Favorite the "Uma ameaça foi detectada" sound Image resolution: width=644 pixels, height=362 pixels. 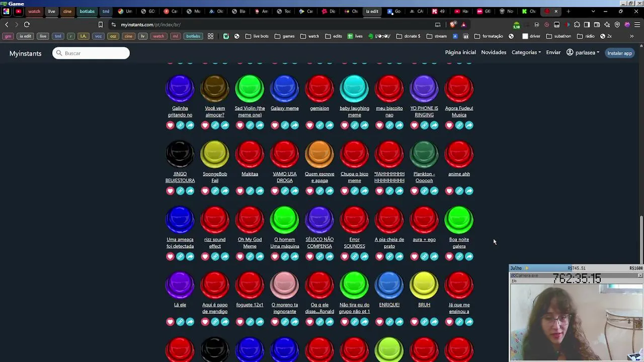point(170,256)
